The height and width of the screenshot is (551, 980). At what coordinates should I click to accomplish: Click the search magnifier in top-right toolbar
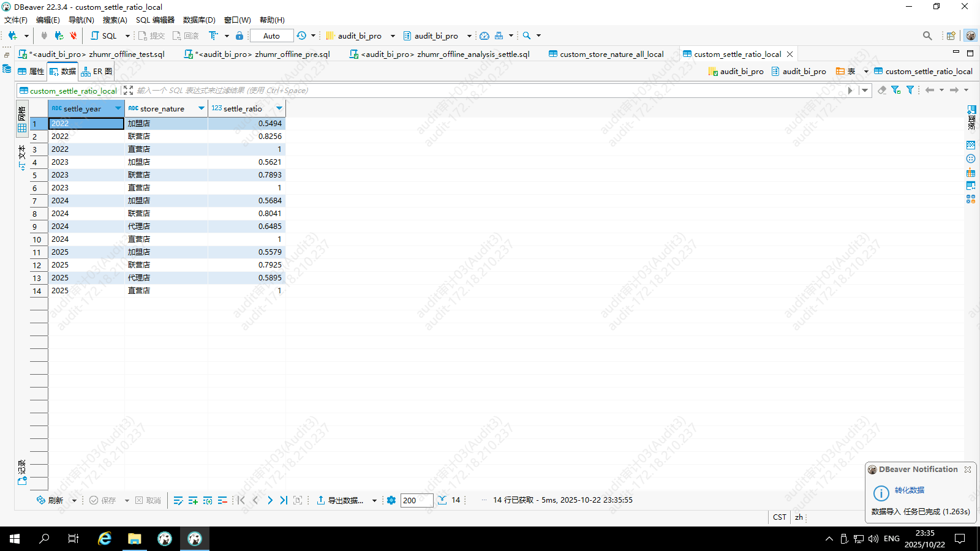pyautogui.click(x=927, y=36)
